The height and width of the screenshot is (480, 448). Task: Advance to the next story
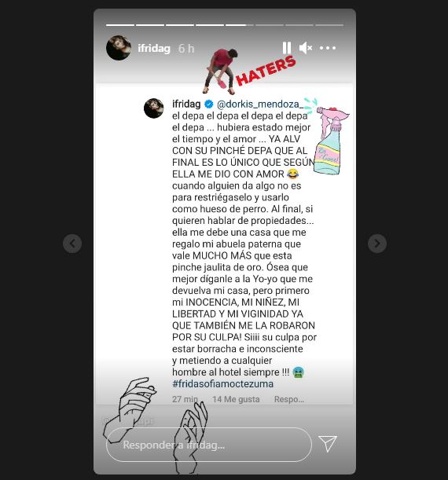coord(377,244)
